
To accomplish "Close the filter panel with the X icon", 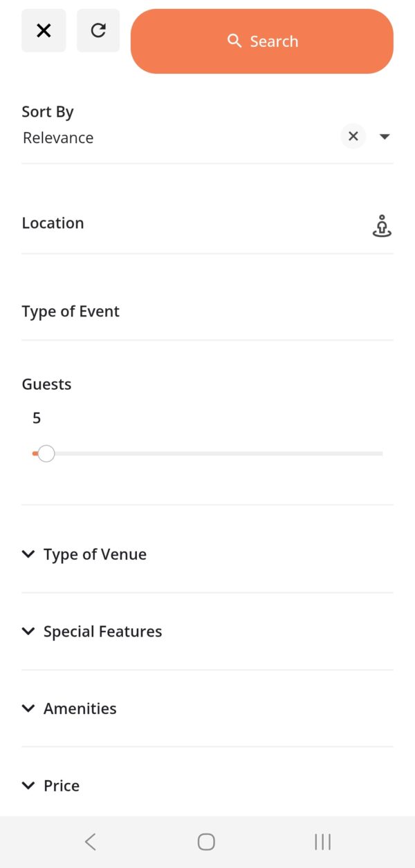I will 44,30.
